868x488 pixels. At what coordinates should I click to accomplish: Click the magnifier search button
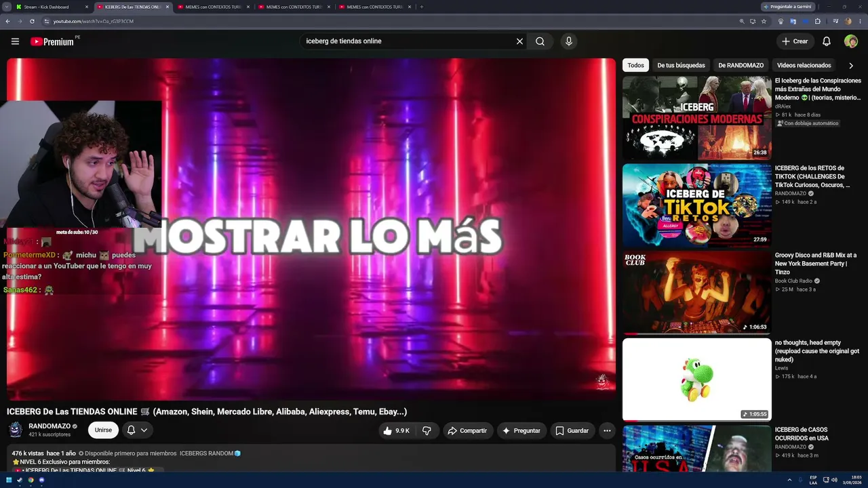coord(540,41)
